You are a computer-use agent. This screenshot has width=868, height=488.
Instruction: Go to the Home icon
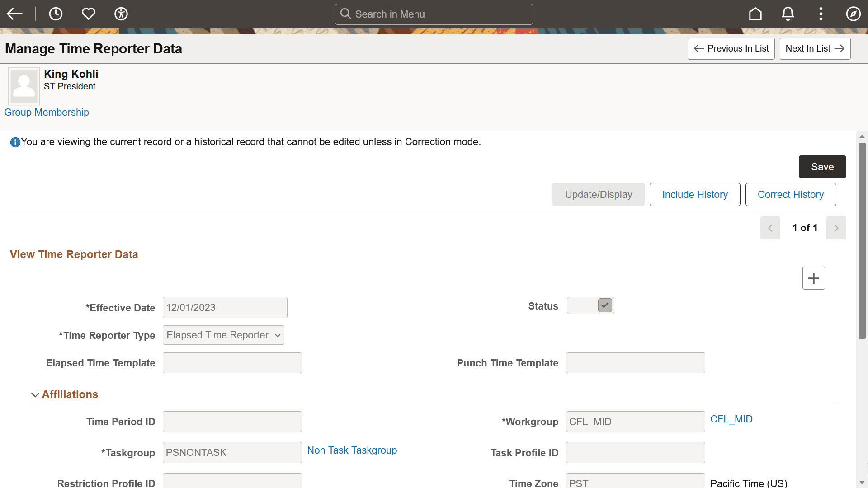pyautogui.click(x=755, y=14)
